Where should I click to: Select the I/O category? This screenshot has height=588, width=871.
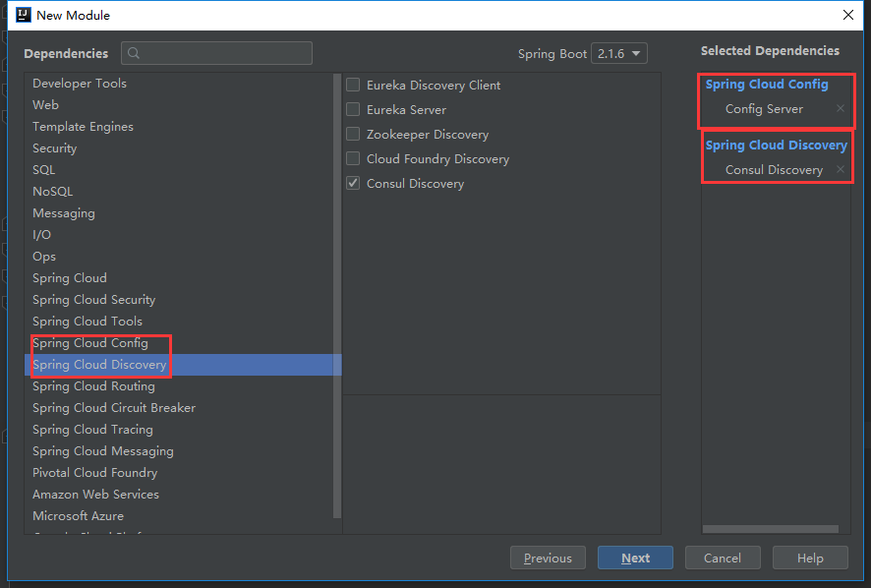tap(178, 235)
